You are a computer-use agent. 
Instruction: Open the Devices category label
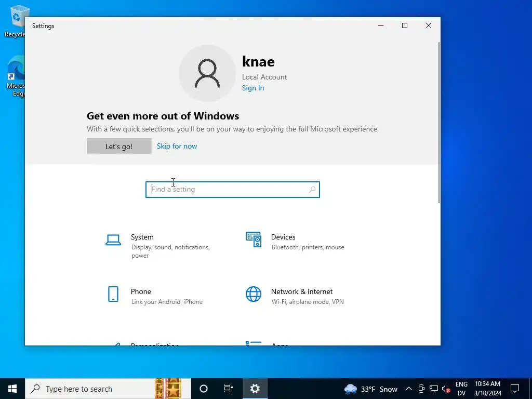click(x=283, y=237)
